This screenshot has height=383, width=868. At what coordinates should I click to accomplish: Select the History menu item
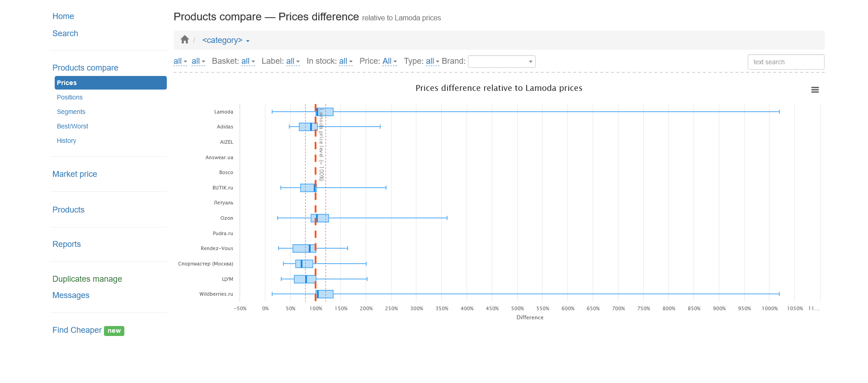(66, 141)
